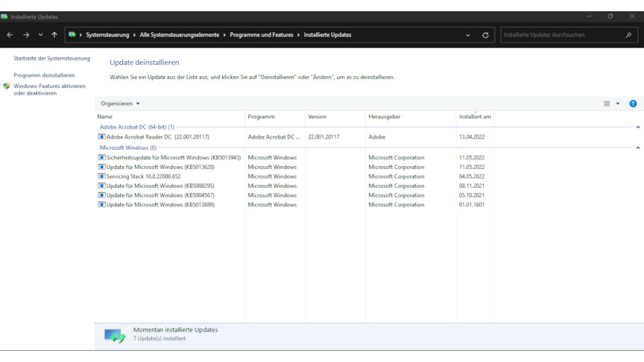Select Update für Microsoft Windows (KB5013628)

(160, 167)
